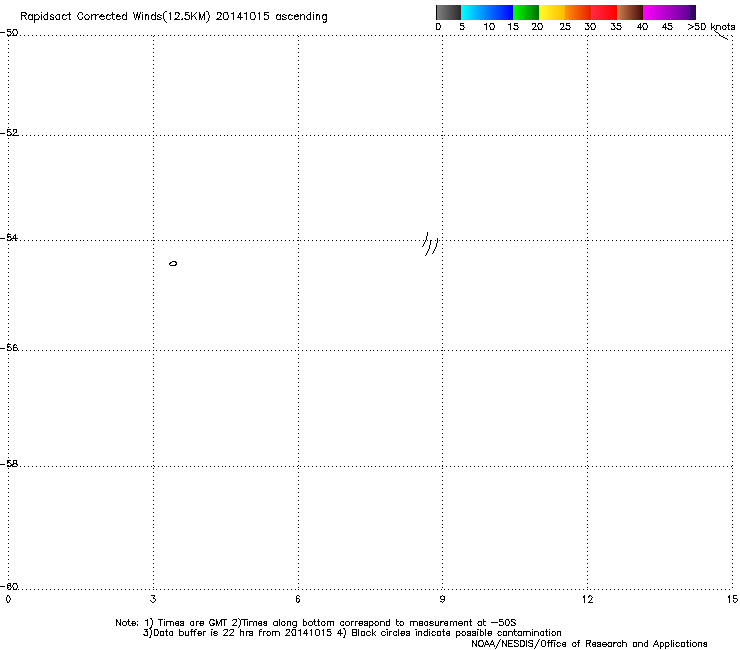Image resolution: width=740 pixels, height=650 pixels.
Task: Click the latitude label '-54'
Action: [9, 237]
